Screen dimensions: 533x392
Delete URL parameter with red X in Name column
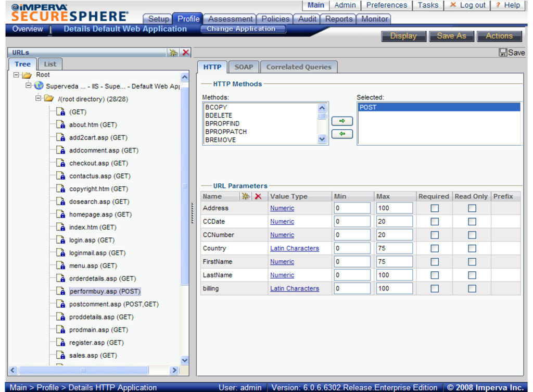[258, 196]
